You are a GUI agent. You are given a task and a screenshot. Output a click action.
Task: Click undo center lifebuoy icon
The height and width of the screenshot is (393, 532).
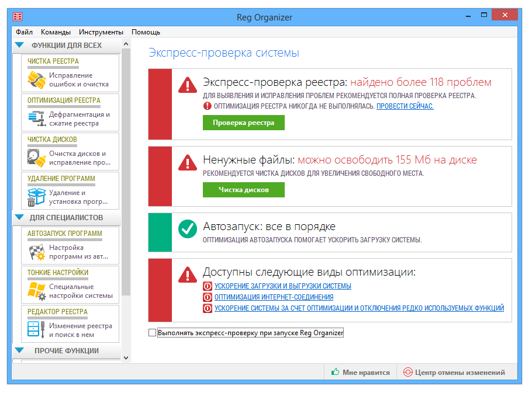408,372
